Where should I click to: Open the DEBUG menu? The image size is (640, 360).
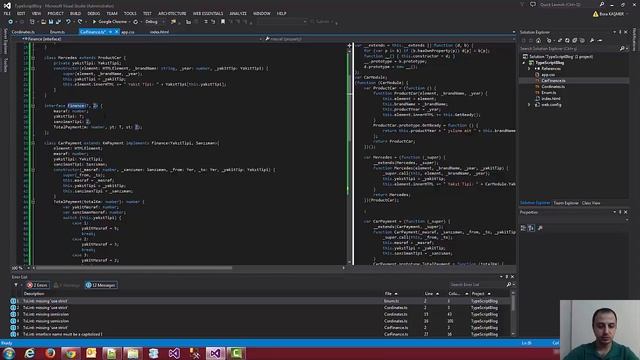coord(93,13)
